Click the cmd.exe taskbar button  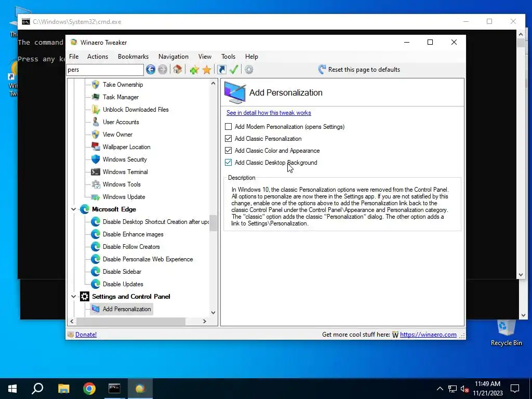[114, 389]
